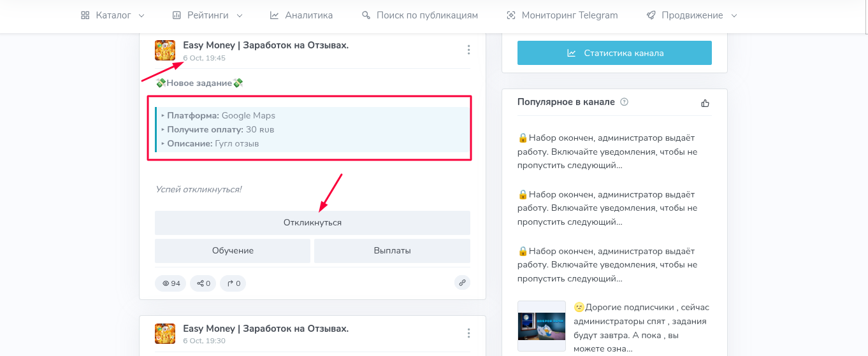Click chart icon inside Статистика канала button
This screenshot has height=356, width=868.
point(572,53)
